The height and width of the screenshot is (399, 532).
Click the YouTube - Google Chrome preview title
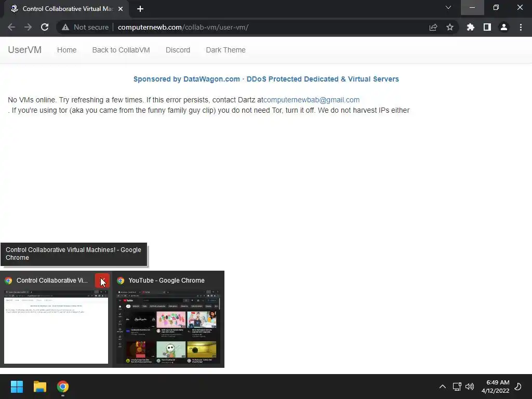[166, 281]
